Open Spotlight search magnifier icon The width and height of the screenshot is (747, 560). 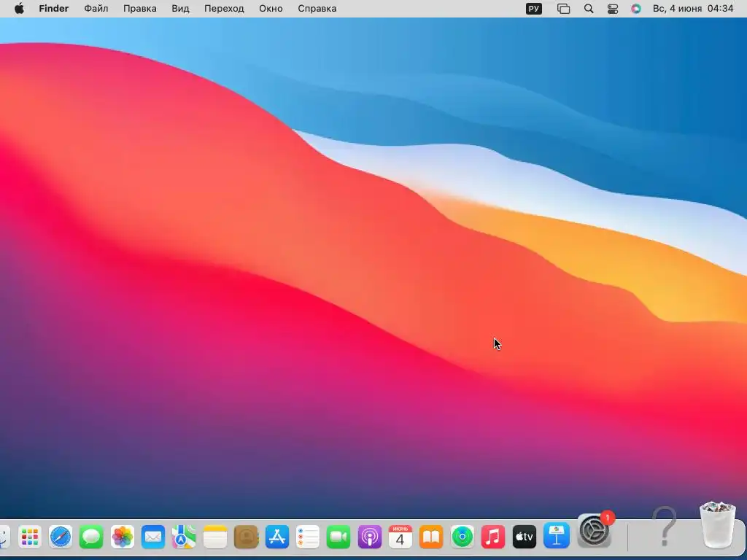tap(589, 9)
